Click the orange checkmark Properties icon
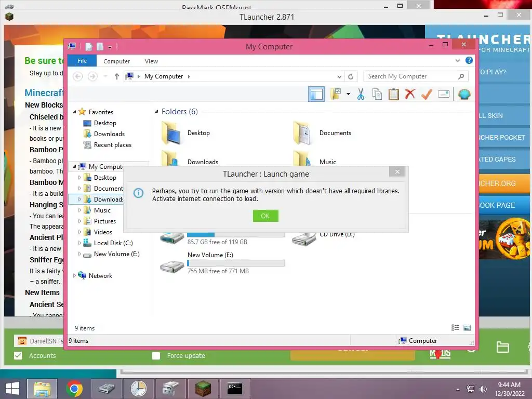This screenshot has height=399, width=532. (427, 94)
